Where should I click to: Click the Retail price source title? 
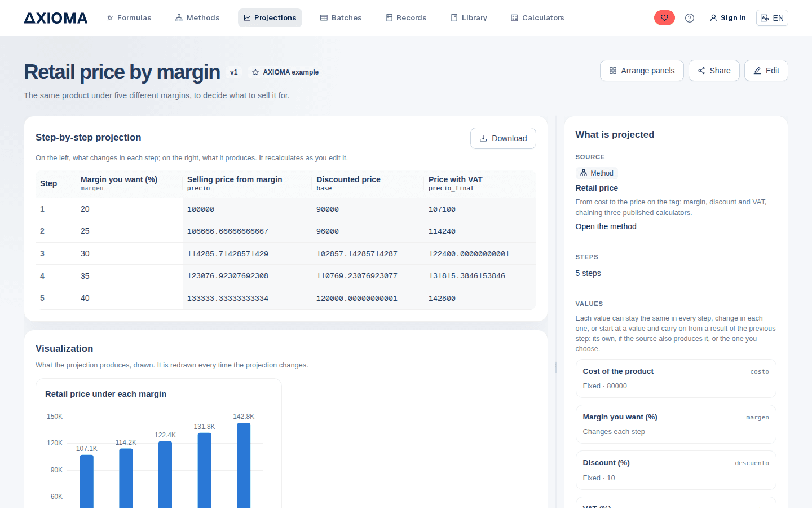[597, 188]
